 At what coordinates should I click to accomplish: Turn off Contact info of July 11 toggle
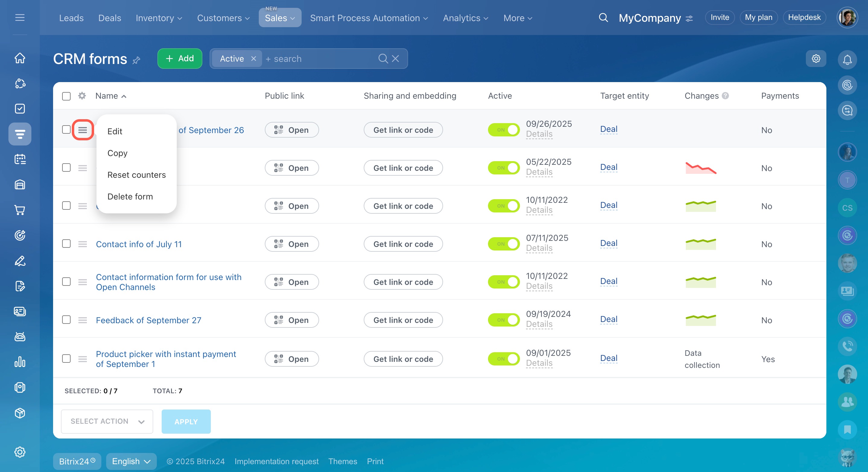(503, 244)
